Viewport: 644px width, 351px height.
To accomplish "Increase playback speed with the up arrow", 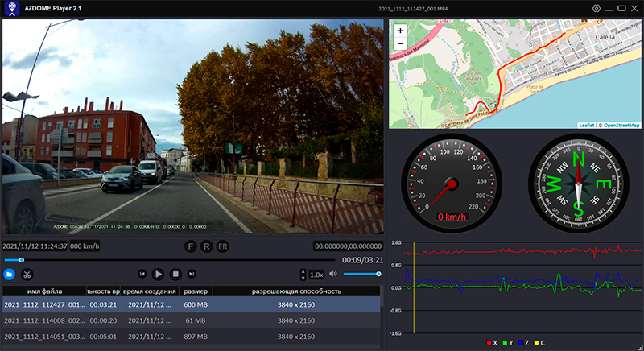I will click(303, 271).
